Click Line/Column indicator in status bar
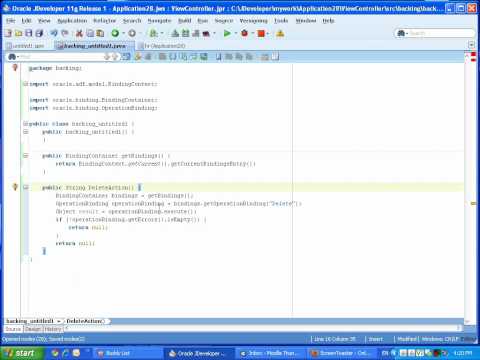480x360 pixels. pos(335,339)
